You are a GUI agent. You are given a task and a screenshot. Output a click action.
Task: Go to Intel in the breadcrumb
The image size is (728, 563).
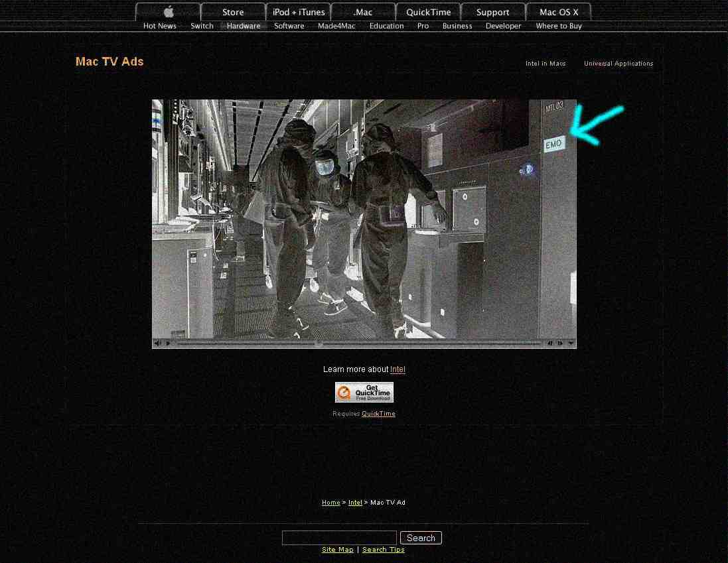[x=355, y=503]
